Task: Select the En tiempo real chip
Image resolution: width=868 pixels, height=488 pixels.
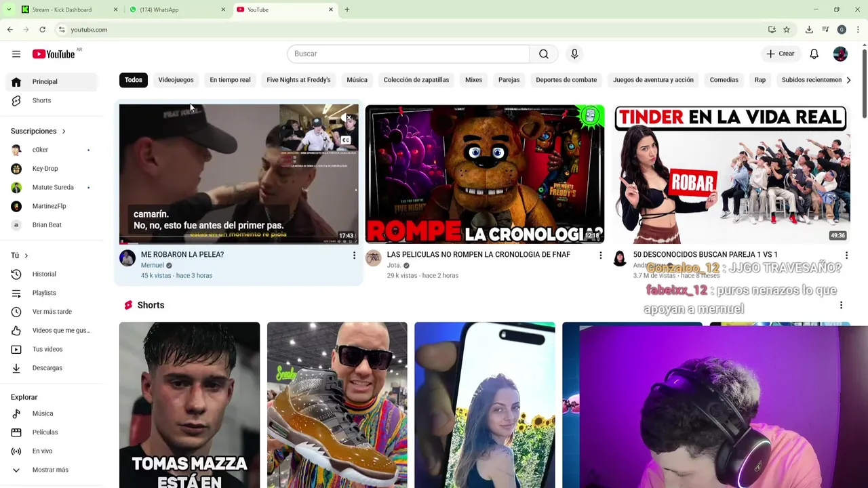Action: tap(230, 80)
